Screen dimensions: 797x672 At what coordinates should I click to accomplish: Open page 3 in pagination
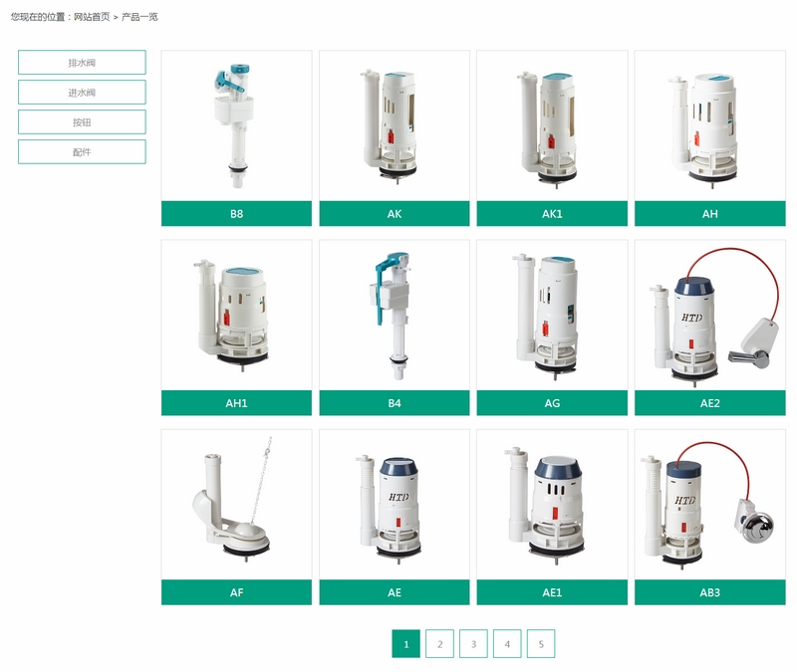[x=473, y=644]
